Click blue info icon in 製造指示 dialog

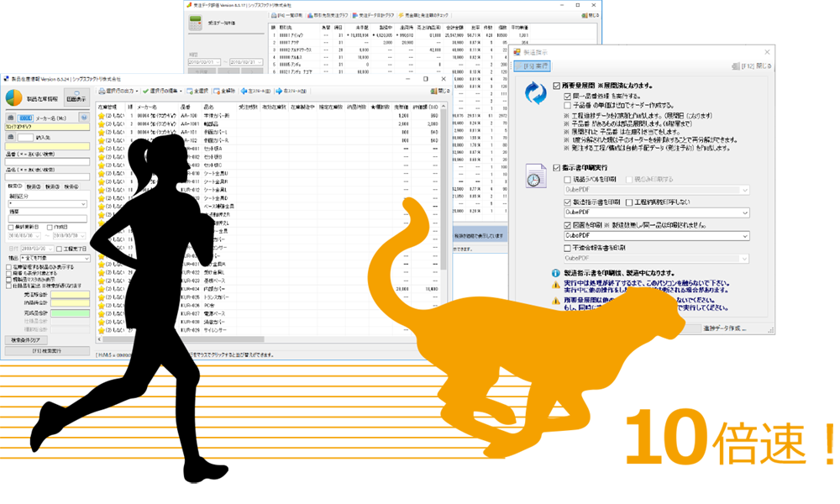[x=556, y=273]
